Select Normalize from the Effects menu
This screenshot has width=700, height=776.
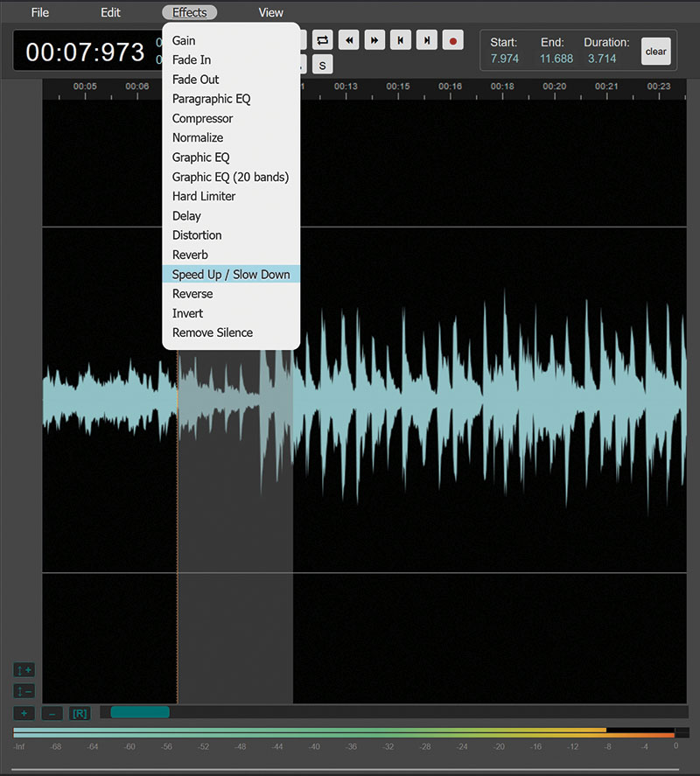coord(198,137)
